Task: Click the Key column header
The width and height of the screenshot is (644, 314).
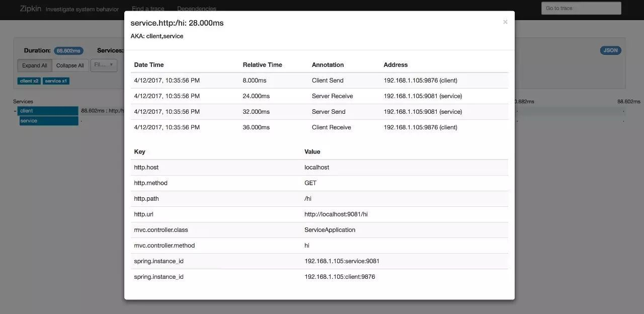Action: (139, 151)
